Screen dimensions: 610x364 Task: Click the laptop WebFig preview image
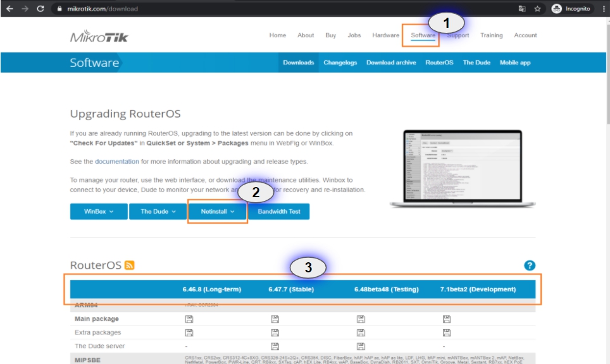pos(463,169)
